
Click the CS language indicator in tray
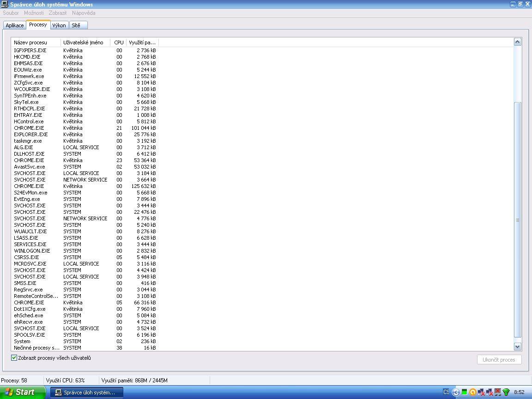pyautogui.click(x=446, y=392)
